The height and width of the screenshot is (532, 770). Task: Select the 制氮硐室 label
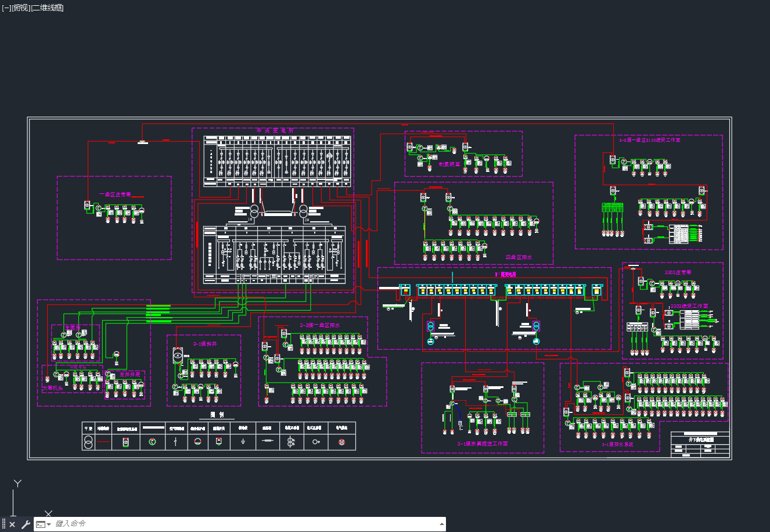pyautogui.click(x=448, y=165)
